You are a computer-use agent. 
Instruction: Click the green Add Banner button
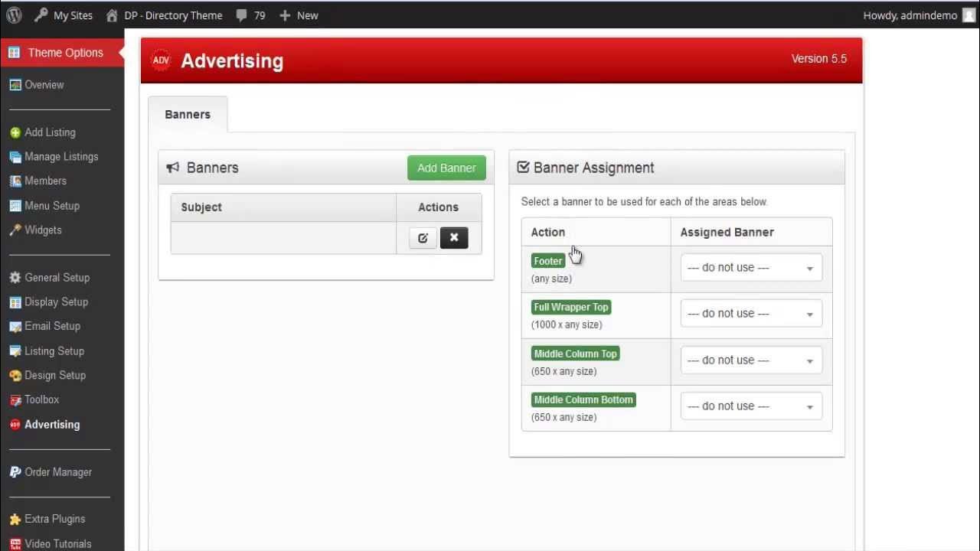point(446,168)
